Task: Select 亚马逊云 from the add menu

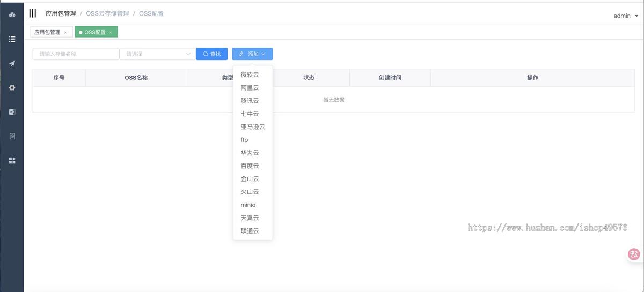Action: pos(253,126)
